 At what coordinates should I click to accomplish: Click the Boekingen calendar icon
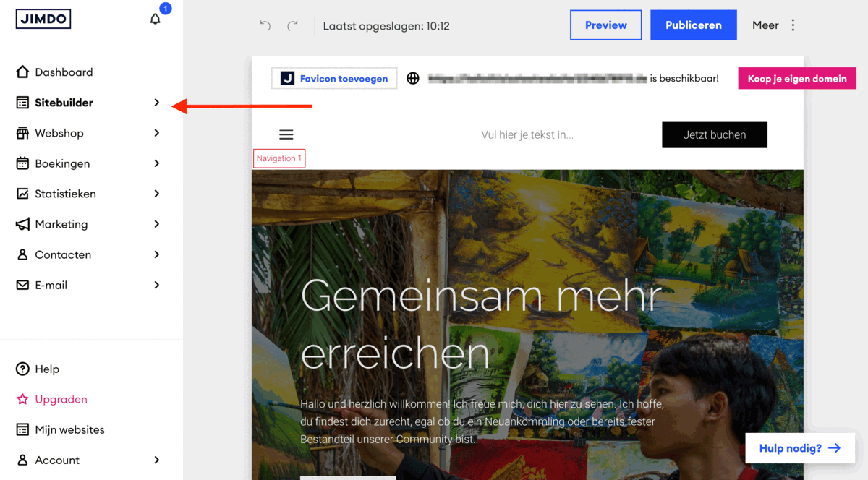click(x=22, y=163)
